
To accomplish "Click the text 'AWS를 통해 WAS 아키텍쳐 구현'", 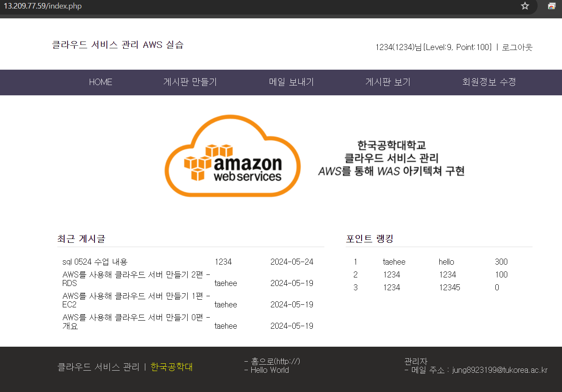I will pyautogui.click(x=391, y=171).
